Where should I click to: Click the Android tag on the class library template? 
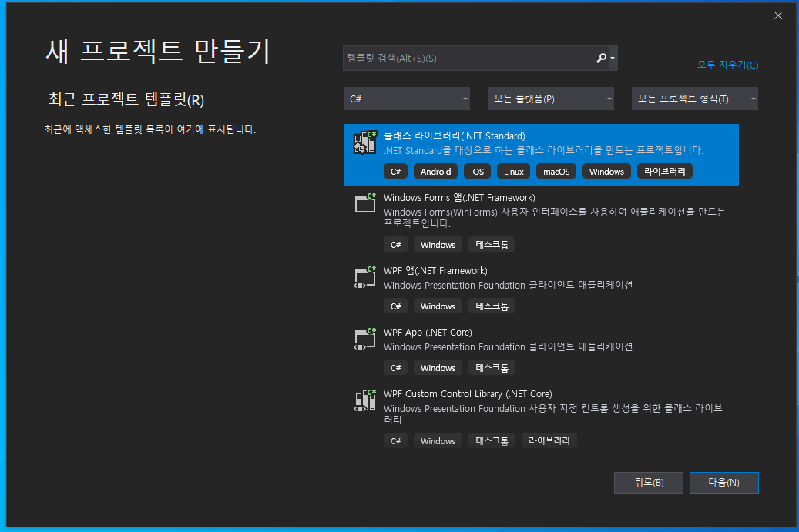435,172
